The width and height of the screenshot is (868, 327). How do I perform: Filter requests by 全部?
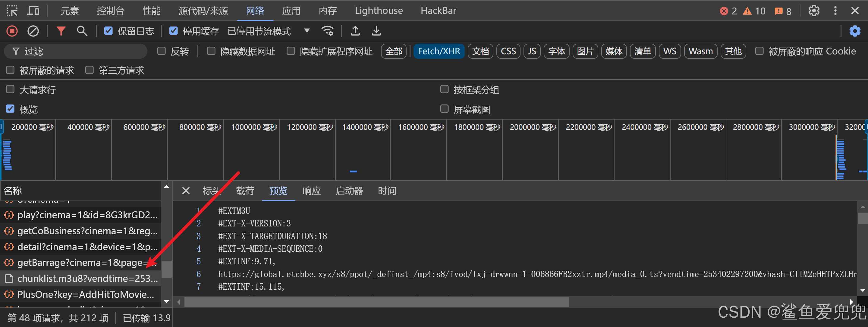[394, 51]
